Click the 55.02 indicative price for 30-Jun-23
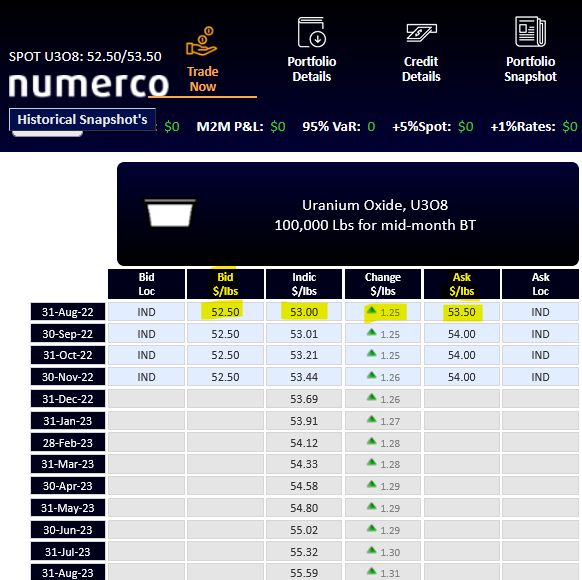The width and height of the screenshot is (582, 580). (x=304, y=530)
